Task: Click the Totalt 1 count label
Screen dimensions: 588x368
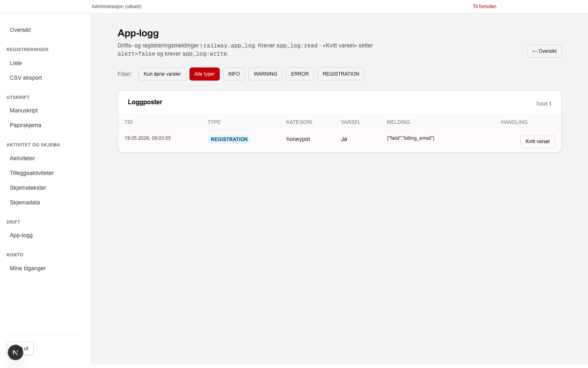Action: (543, 104)
